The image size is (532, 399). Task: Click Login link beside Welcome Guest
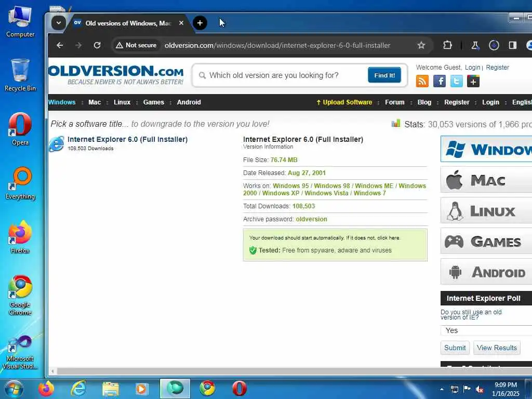coord(472,67)
